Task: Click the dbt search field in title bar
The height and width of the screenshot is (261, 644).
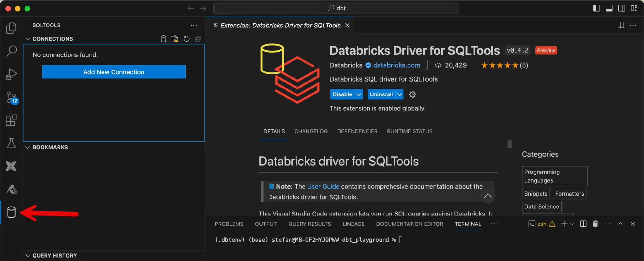Action: point(336,8)
